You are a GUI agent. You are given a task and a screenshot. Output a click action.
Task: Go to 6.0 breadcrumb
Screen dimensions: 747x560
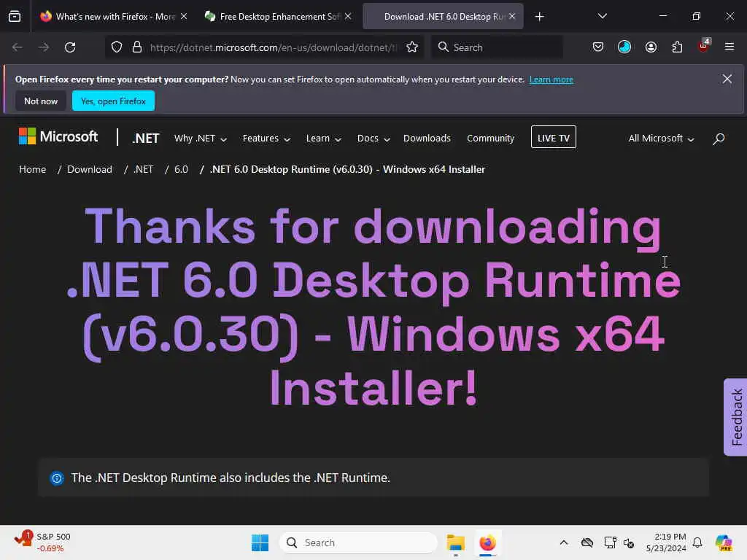tap(181, 169)
